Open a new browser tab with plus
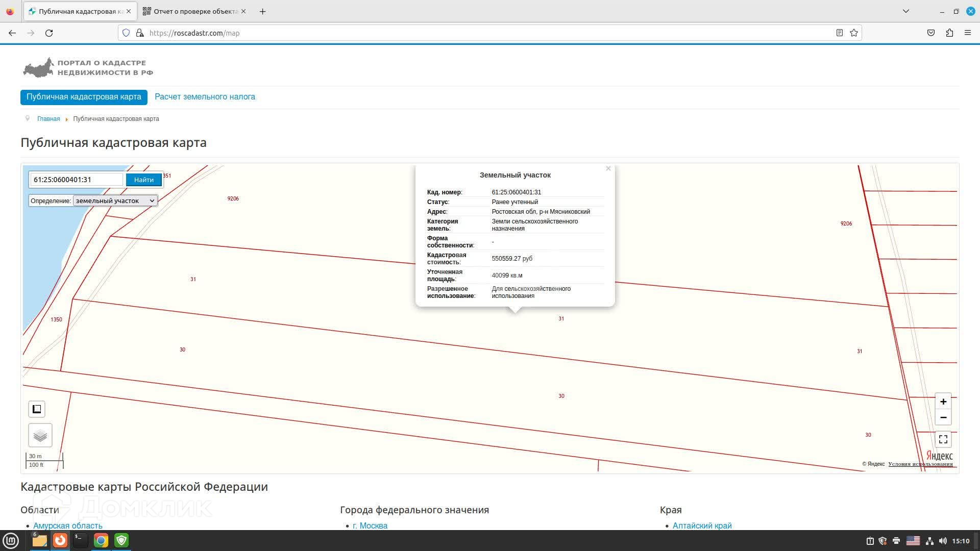The image size is (980, 551). [x=262, y=11]
